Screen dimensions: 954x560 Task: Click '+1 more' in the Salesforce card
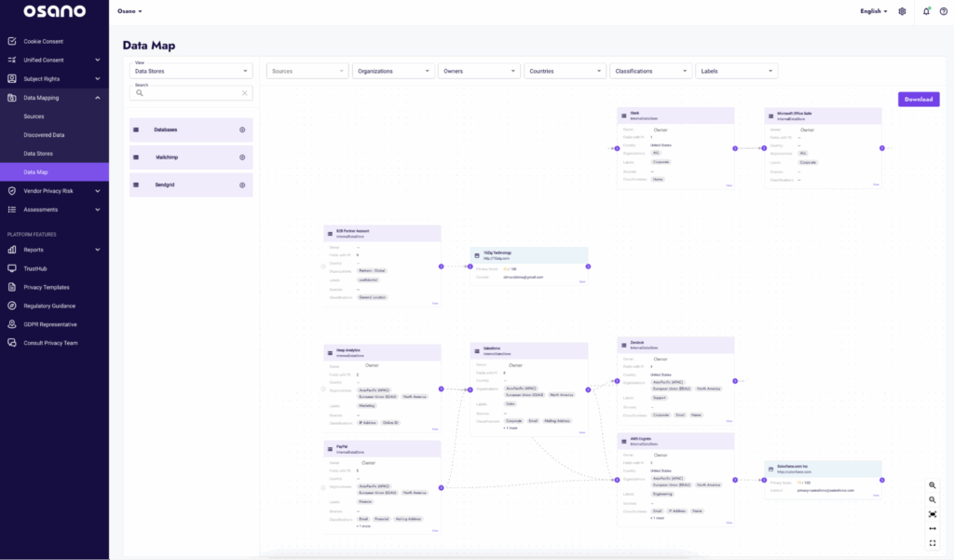pos(511,428)
